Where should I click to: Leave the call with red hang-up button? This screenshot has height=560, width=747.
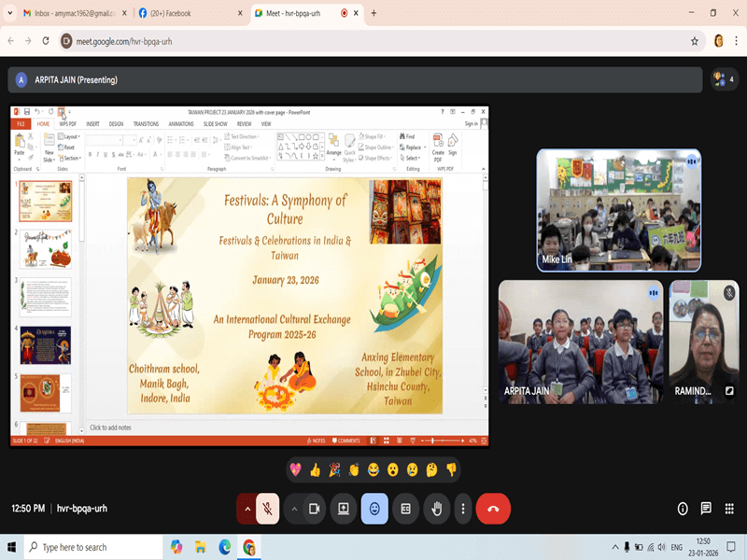pyautogui.click(x=493, y=509)
